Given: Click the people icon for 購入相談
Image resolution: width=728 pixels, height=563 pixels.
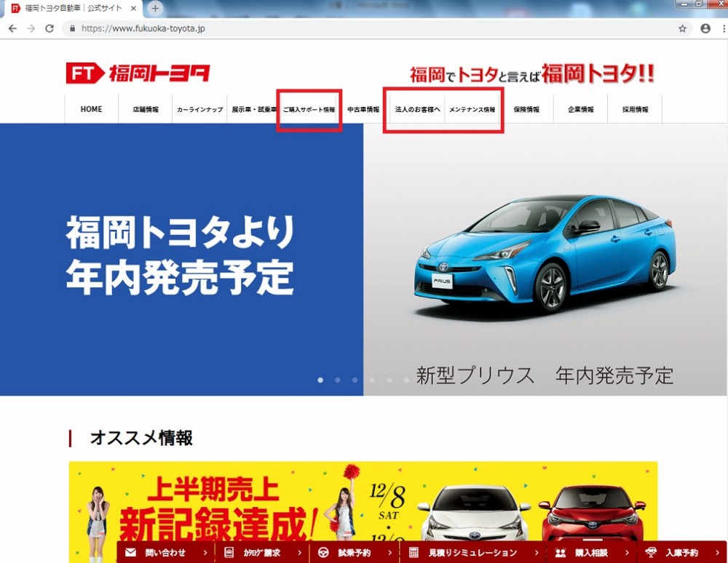Looking at the screenshot, I should (561, 553).
